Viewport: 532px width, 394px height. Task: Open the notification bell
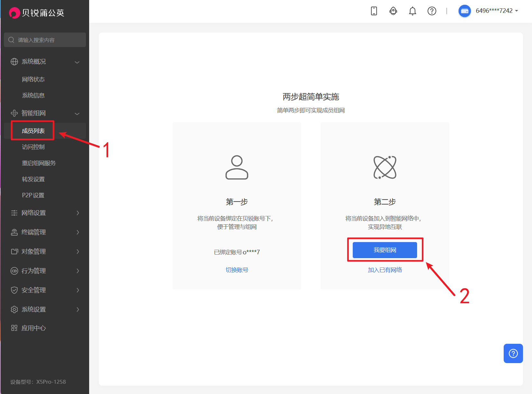click(x=412, y=11)
